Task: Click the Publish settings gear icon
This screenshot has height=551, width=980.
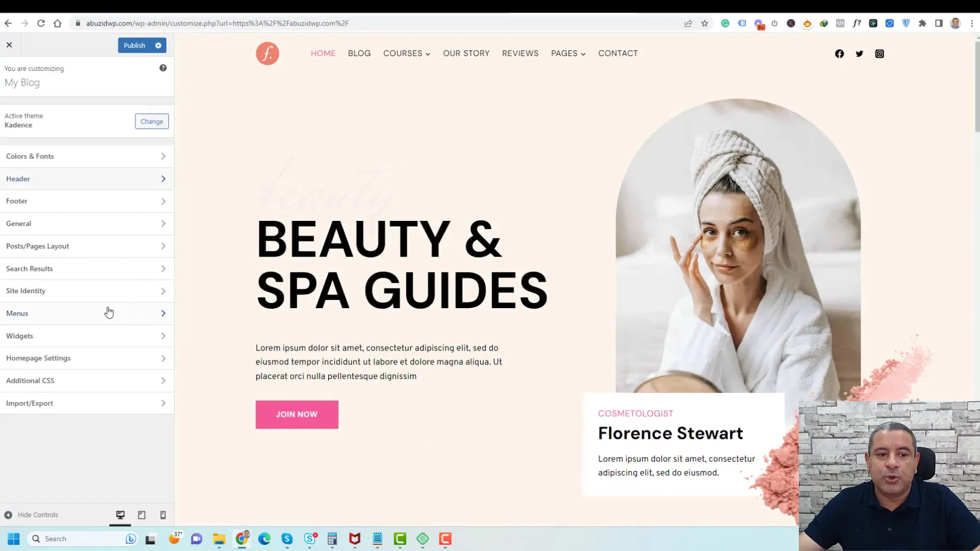Action: point(159,45)
